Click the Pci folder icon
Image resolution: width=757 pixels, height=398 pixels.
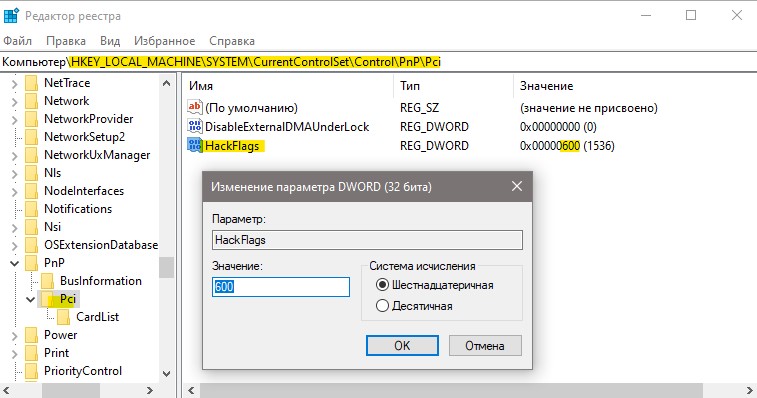[x=47, y=299]
